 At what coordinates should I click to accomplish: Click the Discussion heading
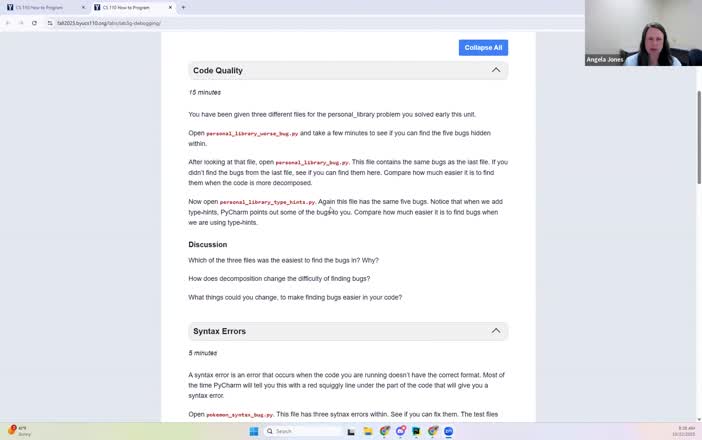208,244
